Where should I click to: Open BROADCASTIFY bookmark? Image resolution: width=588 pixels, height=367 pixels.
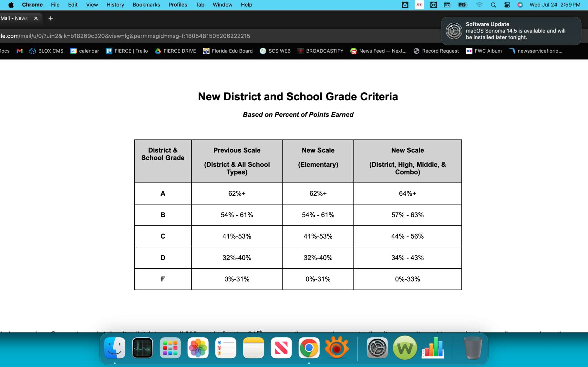point(320,51)
